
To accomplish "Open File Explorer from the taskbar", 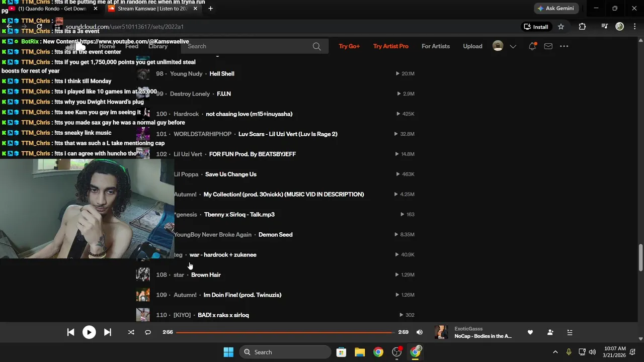I will [x=360, y=352].
